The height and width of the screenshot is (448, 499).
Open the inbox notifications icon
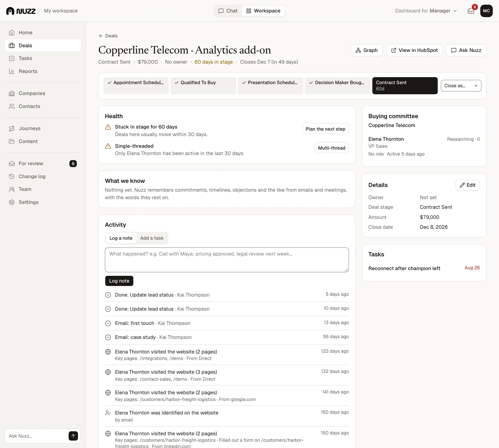pos(471,11)
